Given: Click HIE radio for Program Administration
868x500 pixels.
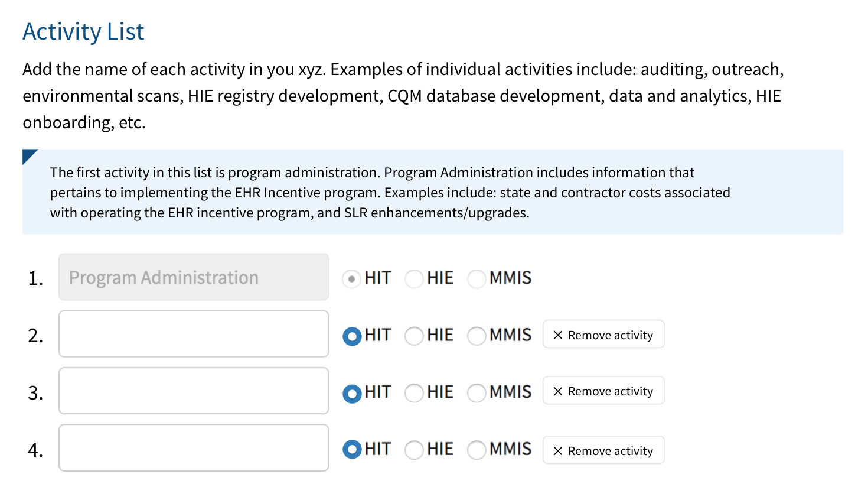Looking at the screenshot, I should (x=414, y=278).
